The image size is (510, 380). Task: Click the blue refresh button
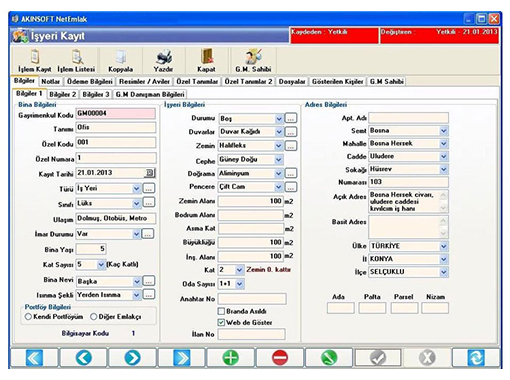point(476,358)
